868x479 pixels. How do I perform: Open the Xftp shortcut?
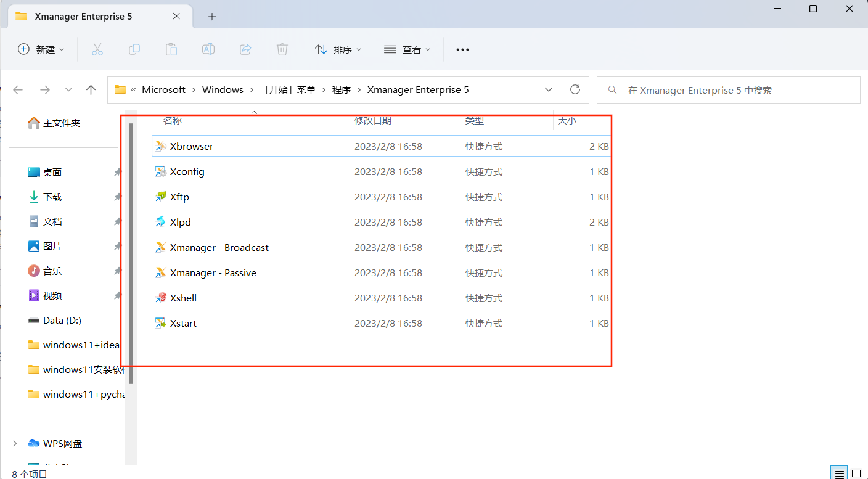pyautogui.click(x=180, y=197)
